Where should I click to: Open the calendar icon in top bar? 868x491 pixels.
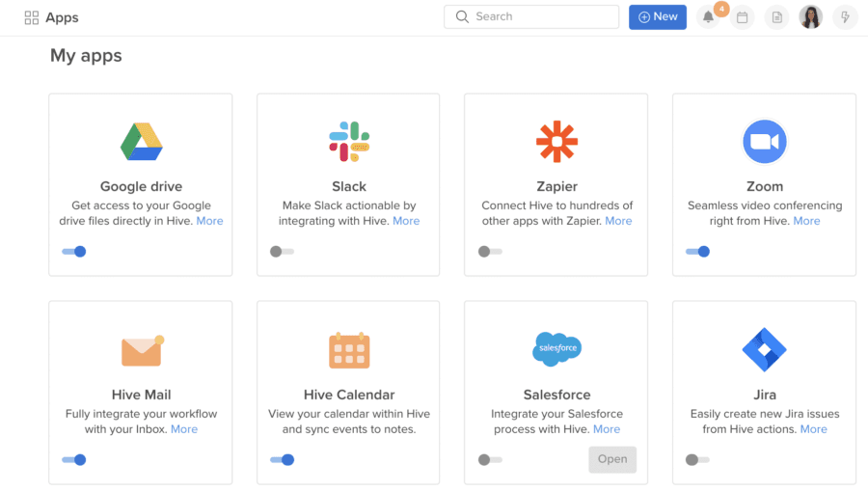pyautogui.click(x=742, y=17)
